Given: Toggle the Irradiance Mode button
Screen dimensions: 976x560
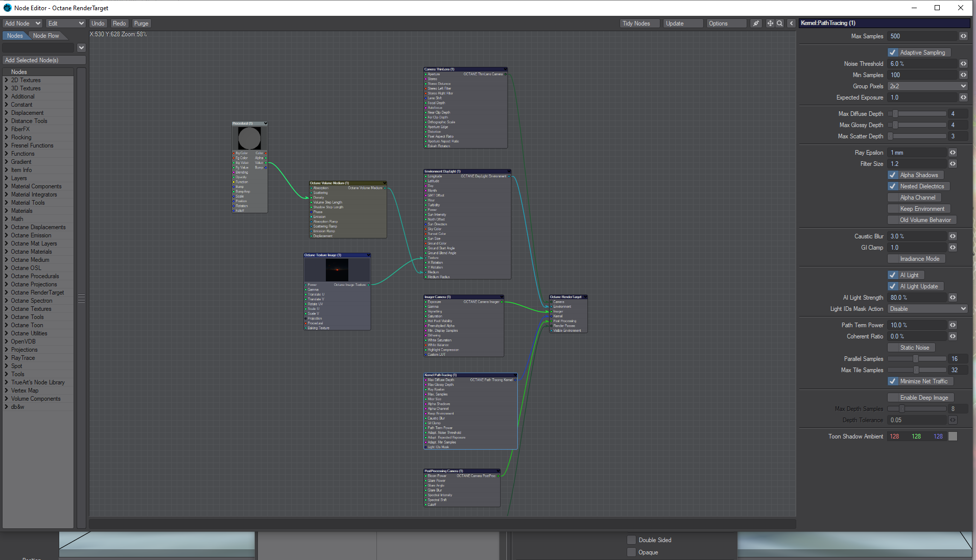Looking at the screenshot, I should 916,259.
